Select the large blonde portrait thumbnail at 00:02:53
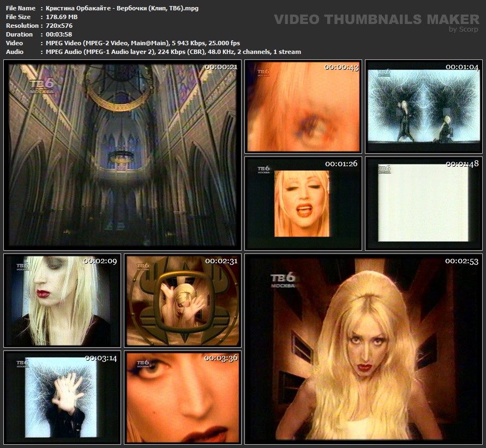This screenshot has height=448, width=486. click(363, 349)
